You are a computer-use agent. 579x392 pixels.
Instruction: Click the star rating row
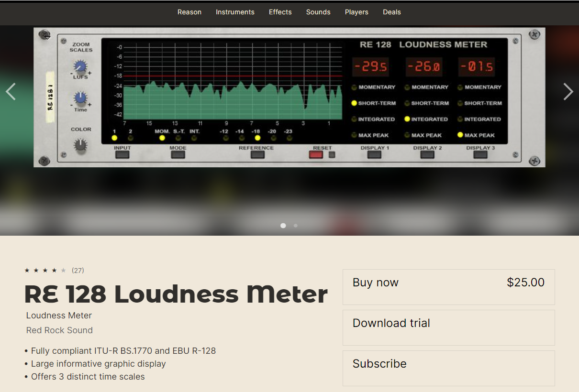(45, 271)
